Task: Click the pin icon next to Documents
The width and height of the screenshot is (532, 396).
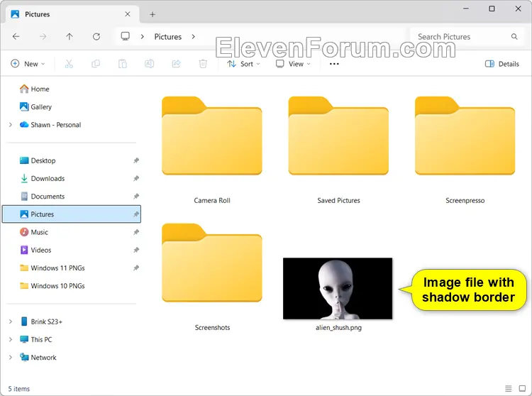Action: point(136,197)
